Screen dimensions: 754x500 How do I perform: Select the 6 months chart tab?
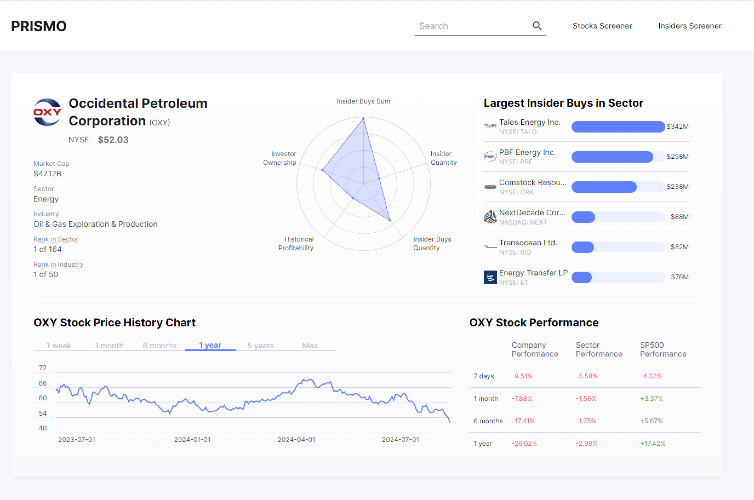tap(160, 345)
